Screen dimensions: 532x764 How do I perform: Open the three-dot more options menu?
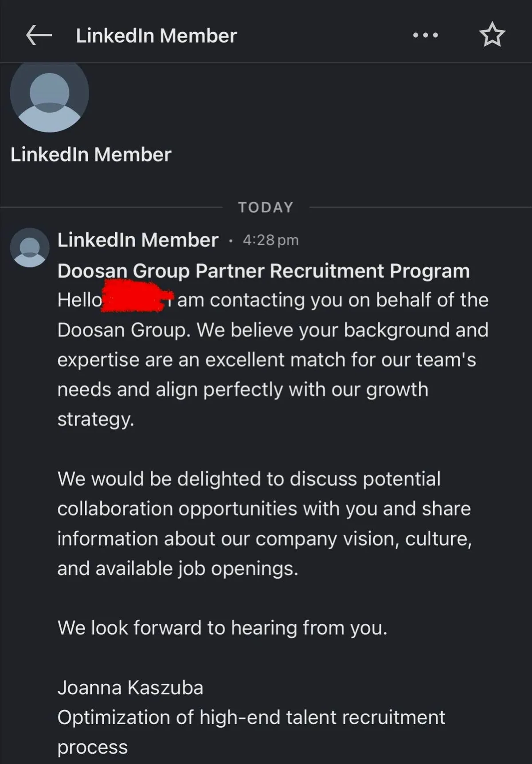(426, 35)
